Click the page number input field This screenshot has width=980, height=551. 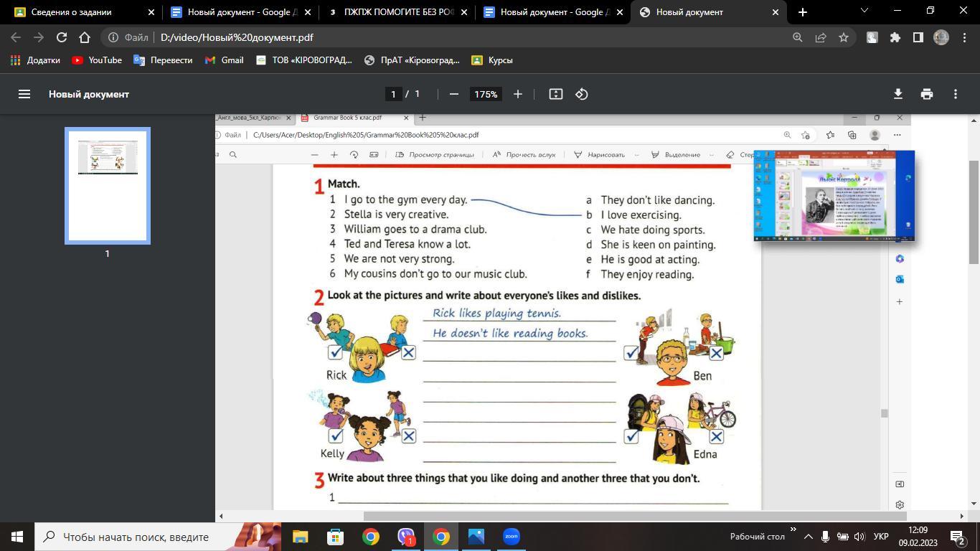click(392, 94)
